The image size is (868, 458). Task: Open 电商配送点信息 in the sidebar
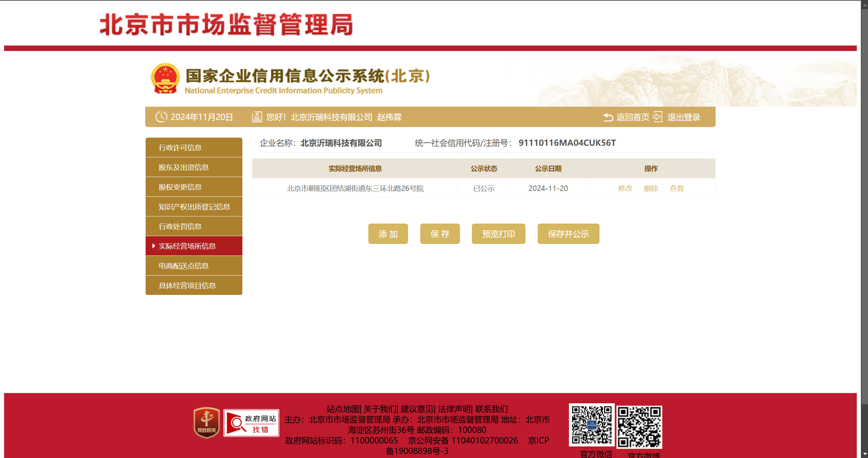[x=194, y=266]
